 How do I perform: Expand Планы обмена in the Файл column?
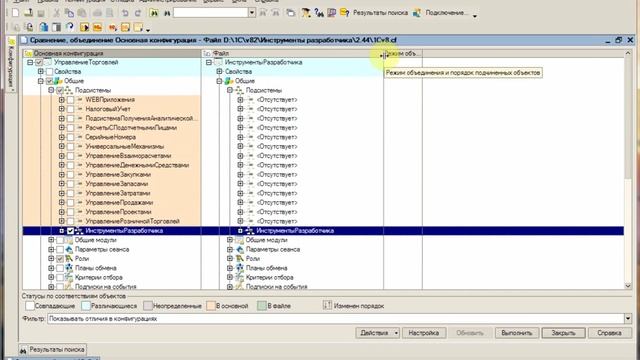pos(230,268)
